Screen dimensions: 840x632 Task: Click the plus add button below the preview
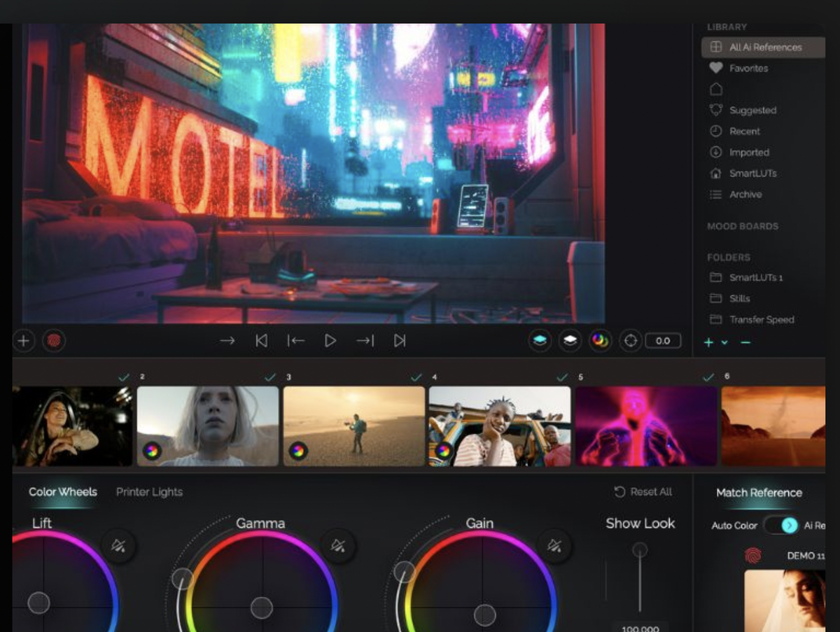[24, 341]
